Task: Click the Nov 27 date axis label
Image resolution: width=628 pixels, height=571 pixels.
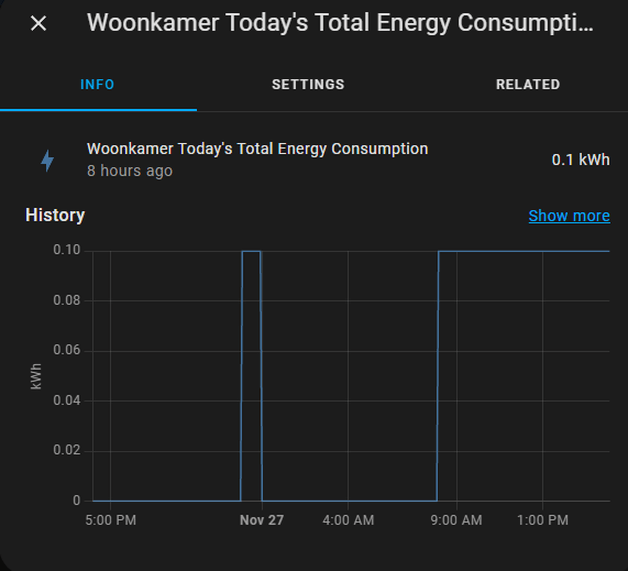Action: point(262,520)
